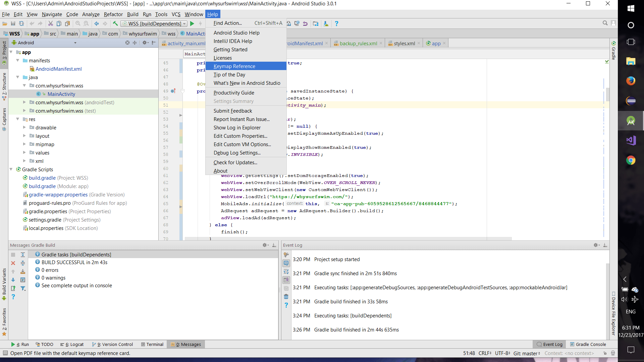Click the red X to stop in Messages panel
The height and width of the screenshot is (362, 644).
[13, 263]
